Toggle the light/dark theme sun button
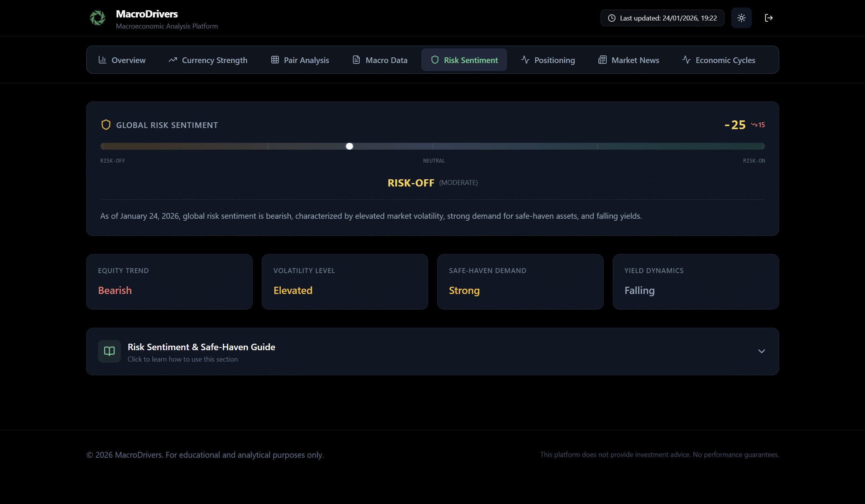This screenshot has width=865, height=504. 741,18
